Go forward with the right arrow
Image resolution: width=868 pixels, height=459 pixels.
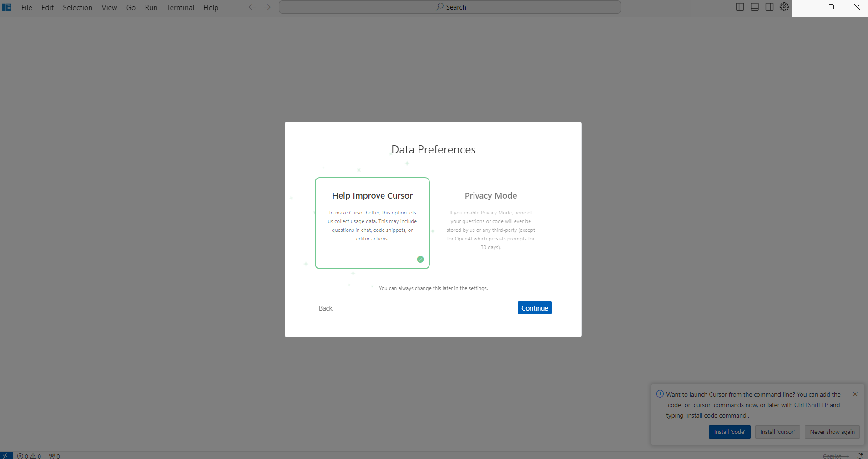coord(267,7)
